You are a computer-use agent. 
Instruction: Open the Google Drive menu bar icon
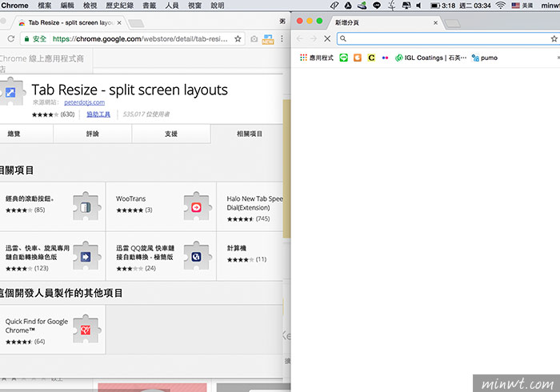point(348,6)
